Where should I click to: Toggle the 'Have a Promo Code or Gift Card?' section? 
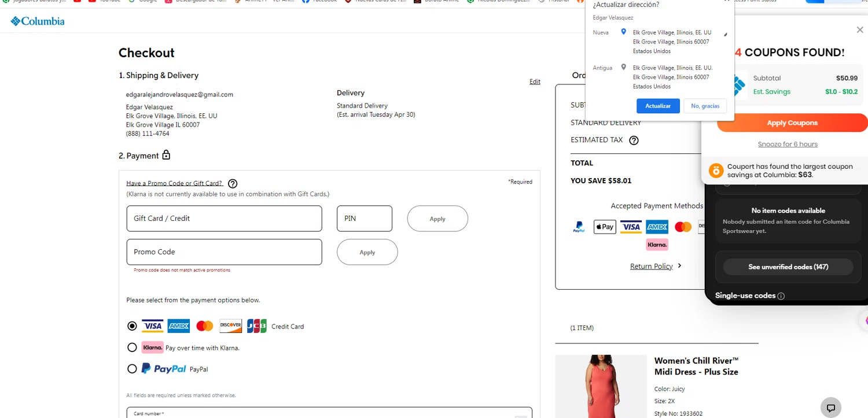point(174,183)
